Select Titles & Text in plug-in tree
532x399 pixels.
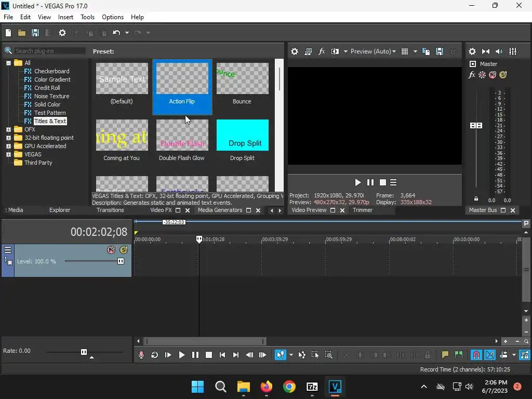pyautogui.click(x=50, y=121)
